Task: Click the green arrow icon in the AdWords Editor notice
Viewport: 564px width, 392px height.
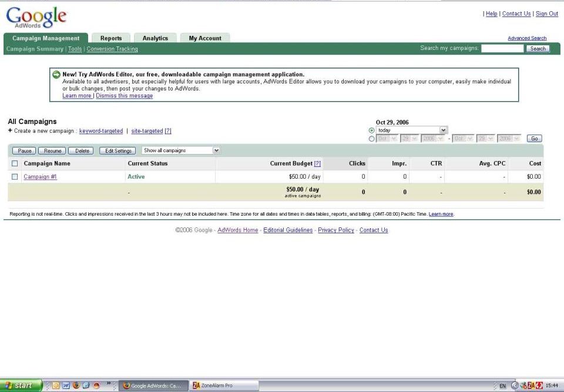Action: (56, 75)
